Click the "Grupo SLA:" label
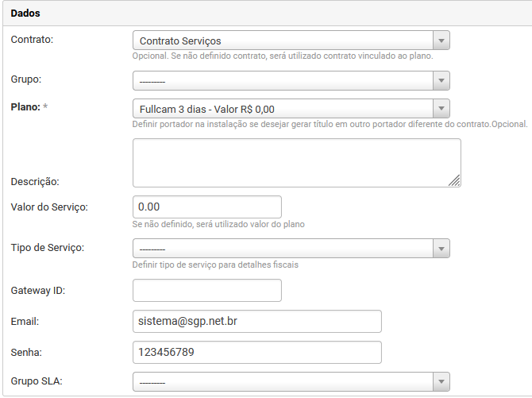 pos(37,381)
